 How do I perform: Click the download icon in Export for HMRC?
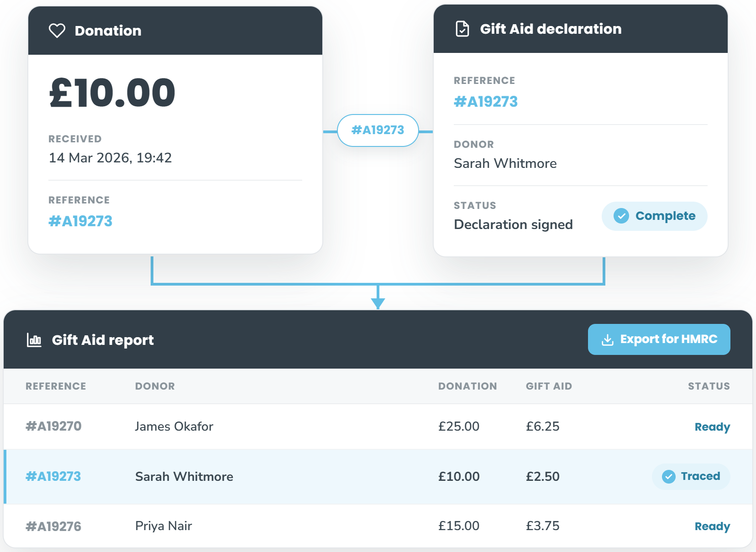(608, 339)
